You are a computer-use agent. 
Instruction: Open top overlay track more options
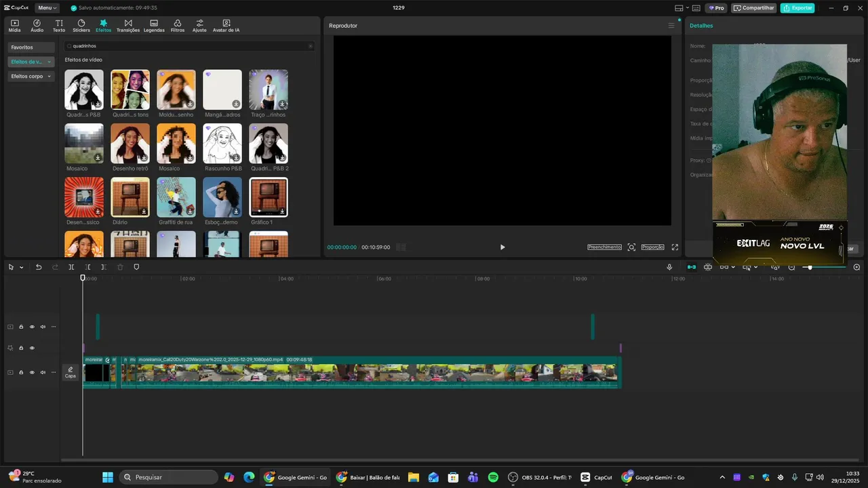tap(54, 327)
